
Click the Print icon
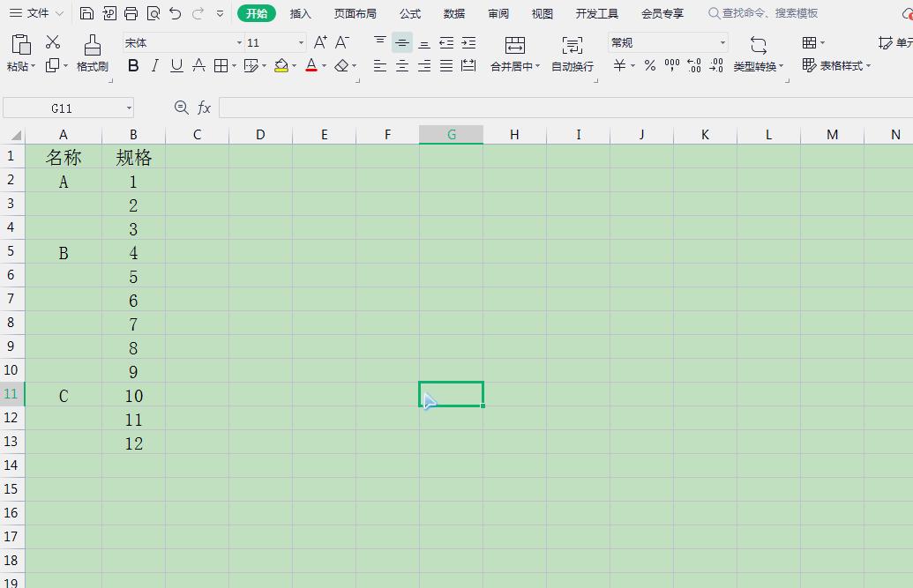coord(131,13)
